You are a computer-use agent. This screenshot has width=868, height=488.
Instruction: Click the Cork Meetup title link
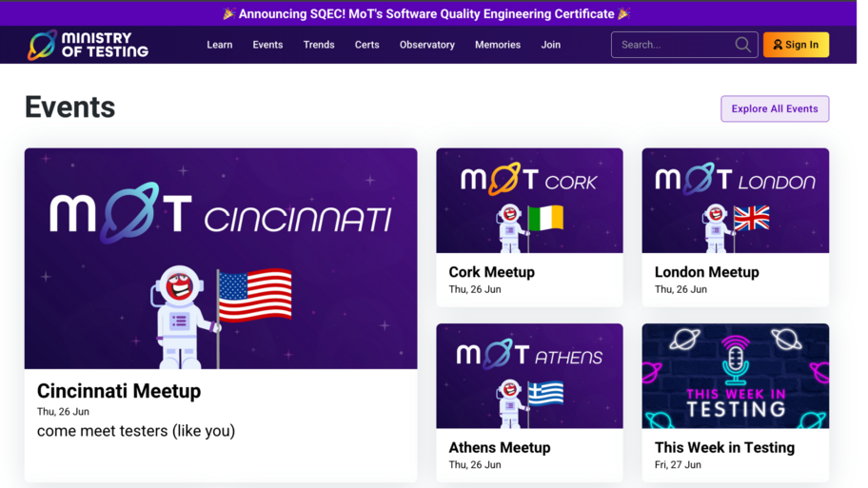coord(492,272)
